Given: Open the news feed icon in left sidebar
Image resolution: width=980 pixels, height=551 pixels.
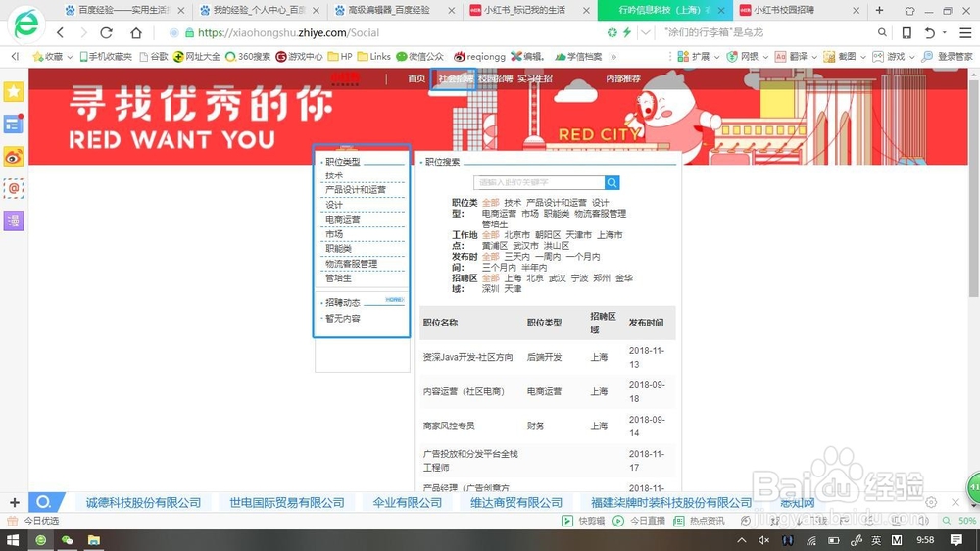Looking at the screenshot, I should click(x=14, y=124).
